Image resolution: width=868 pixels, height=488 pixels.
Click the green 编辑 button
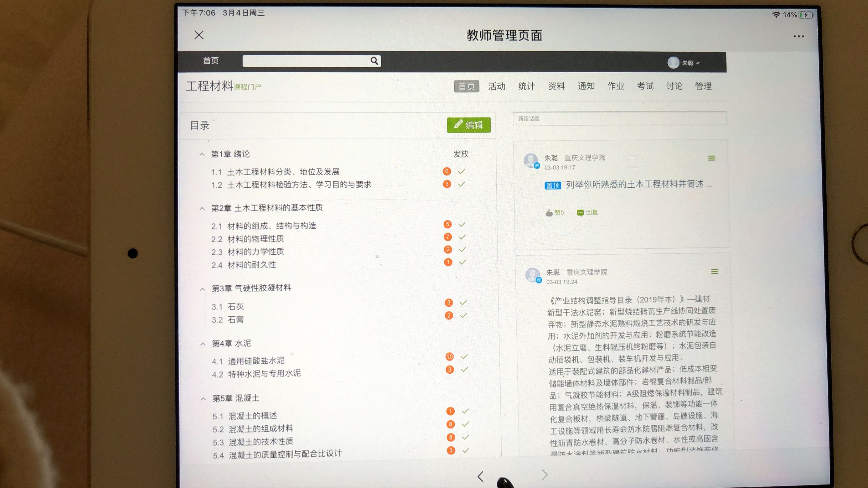[469, 125]
